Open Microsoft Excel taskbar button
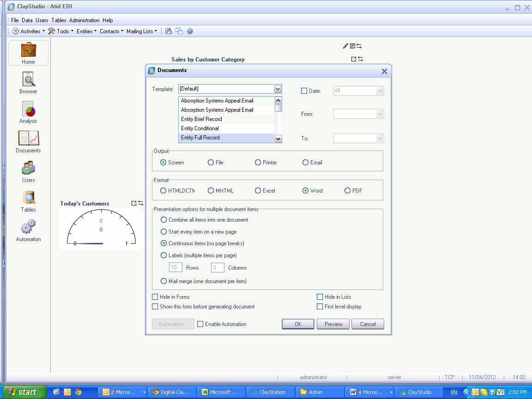Viewport: 532px width, 399px height. click(x=221, y=392)
